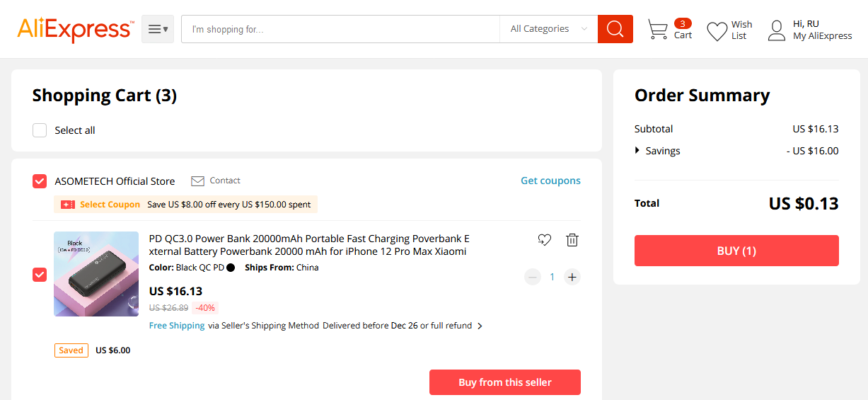Open the My AliExpress account menu
Viewport: 868px width, 400px height.
[x=822, y=36]
